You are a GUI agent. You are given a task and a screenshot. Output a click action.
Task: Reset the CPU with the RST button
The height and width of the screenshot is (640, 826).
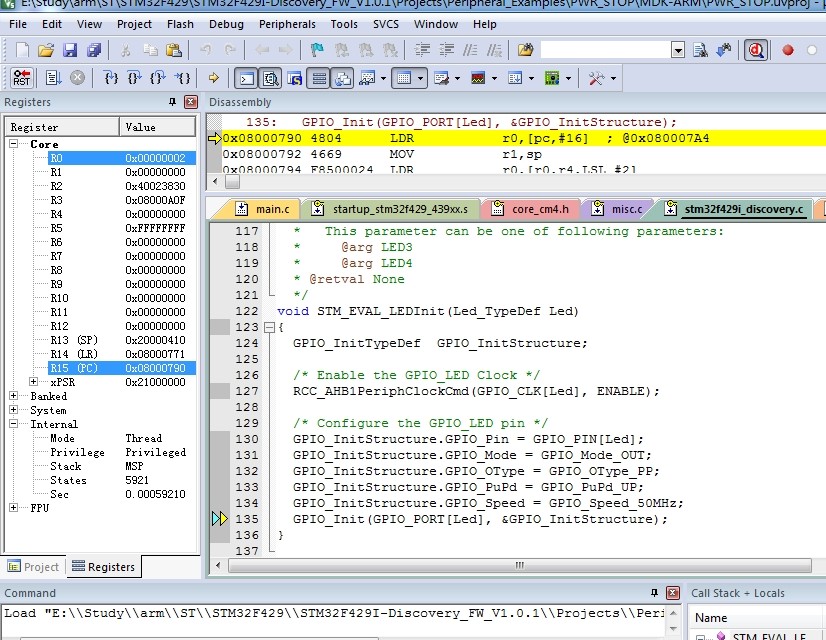(22, 78)
